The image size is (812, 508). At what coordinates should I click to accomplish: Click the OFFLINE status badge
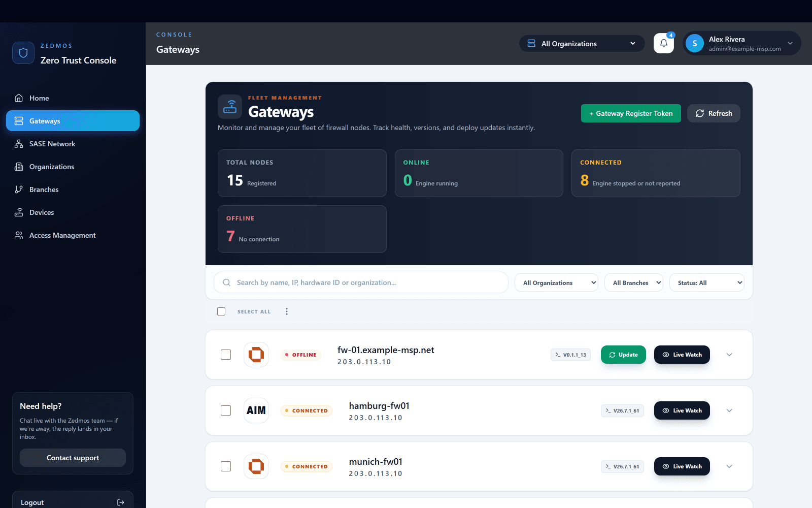301,355
